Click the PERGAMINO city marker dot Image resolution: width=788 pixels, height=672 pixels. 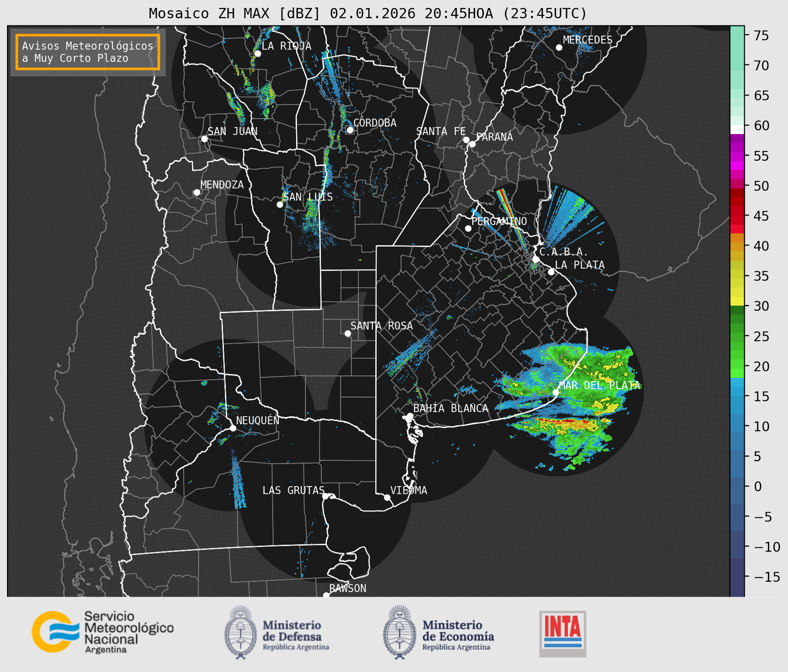click(x=468, y=229)
